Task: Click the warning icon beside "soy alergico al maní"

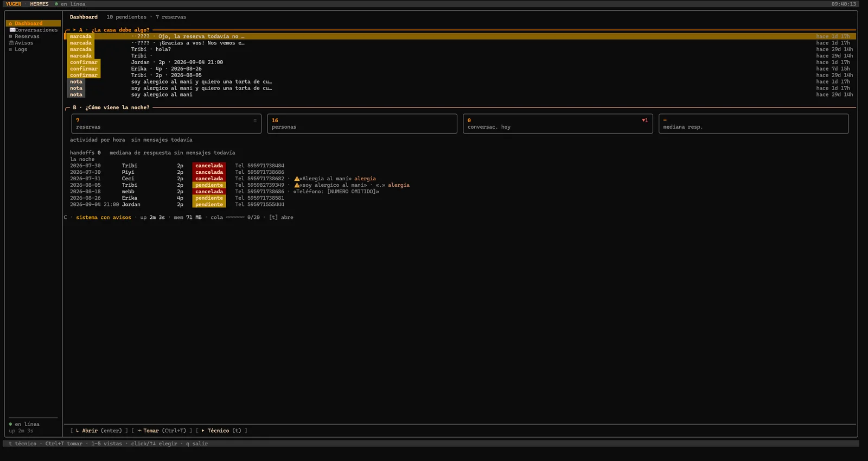Action: [x=297, y=185]
